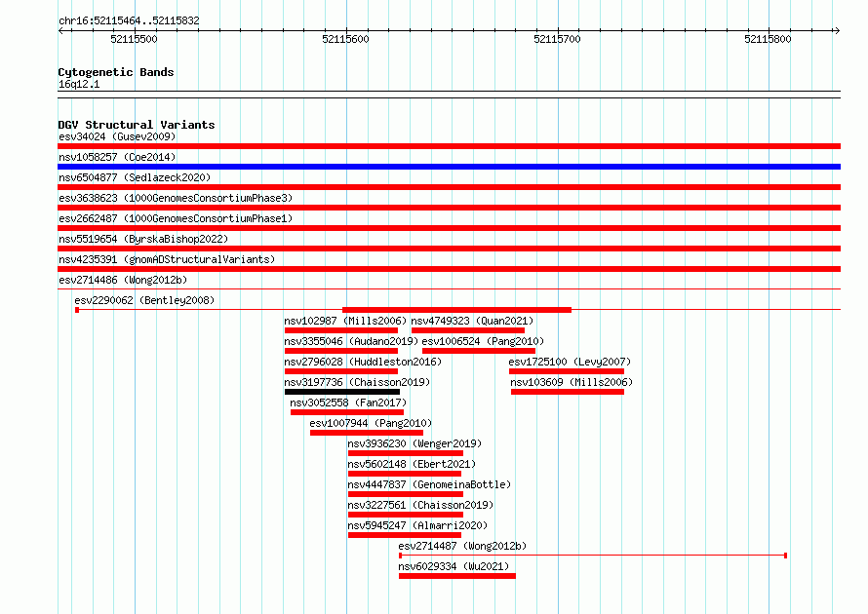Click the esv34024 (Gusev2009) variant label
Viewport: 868px width, 614px height.
point(117,136)
